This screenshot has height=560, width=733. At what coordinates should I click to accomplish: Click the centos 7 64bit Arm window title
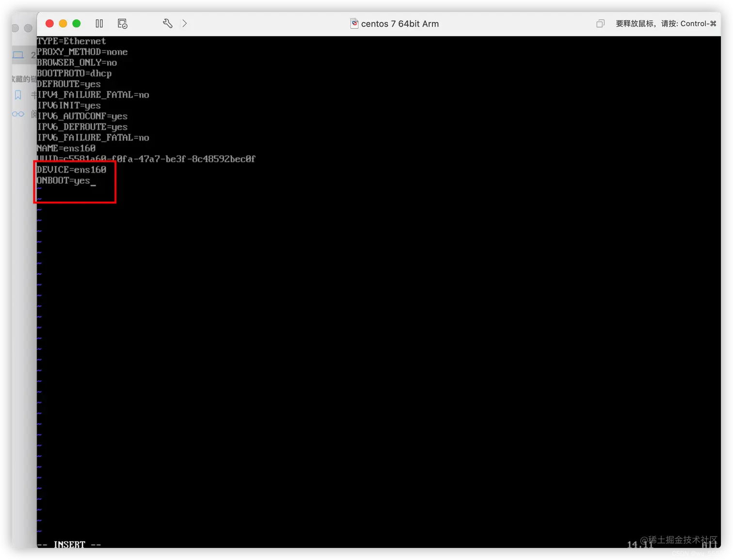click(x=400, y=24)
